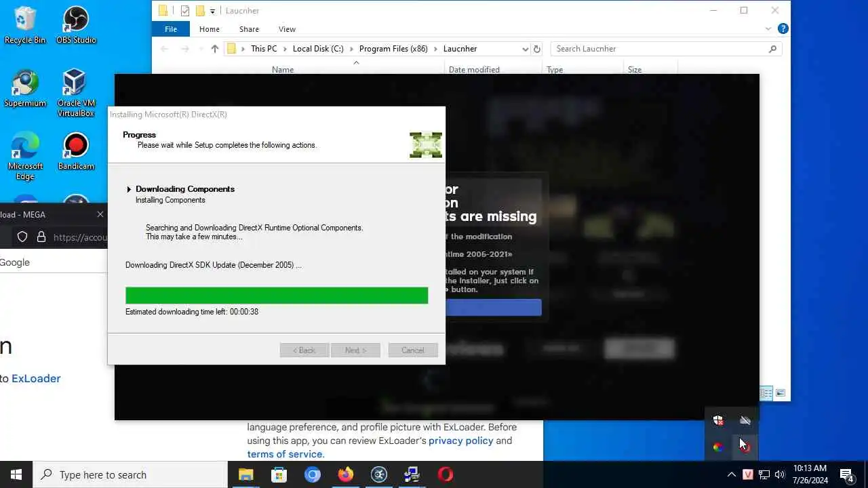
Task: Sort files by the Size column
Action: (635, 69)
